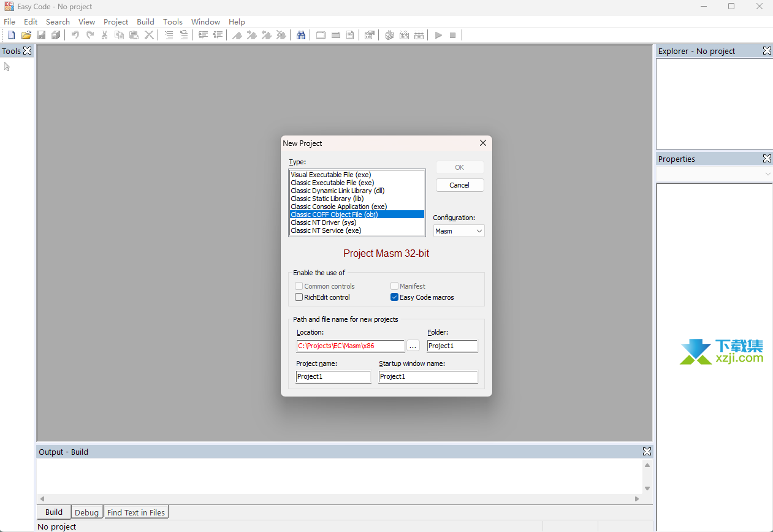Click the Output panel scroll down arrow
Viewport: 773px width, 532px height.
tap(647, 488)
